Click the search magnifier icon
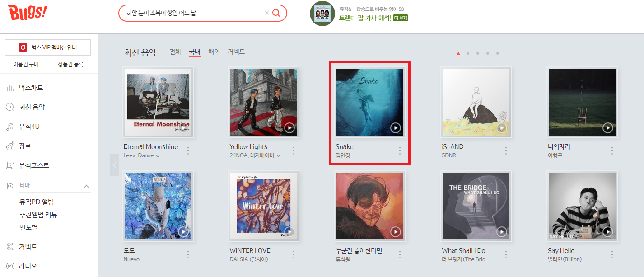This screenshot has height=277, width=644. coord(276,13)
